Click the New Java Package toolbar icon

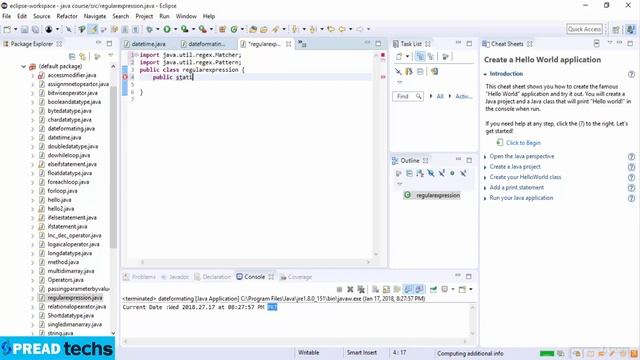pos(222,29)
